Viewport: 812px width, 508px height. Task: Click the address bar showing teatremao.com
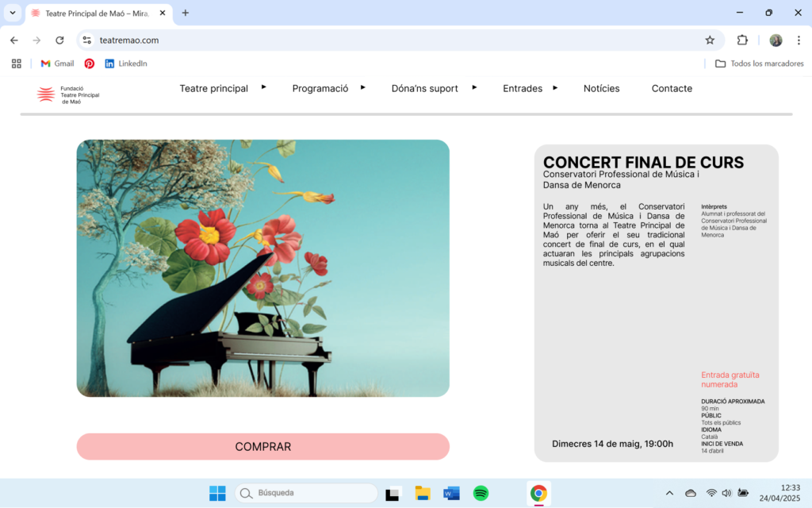coord(393,40)
